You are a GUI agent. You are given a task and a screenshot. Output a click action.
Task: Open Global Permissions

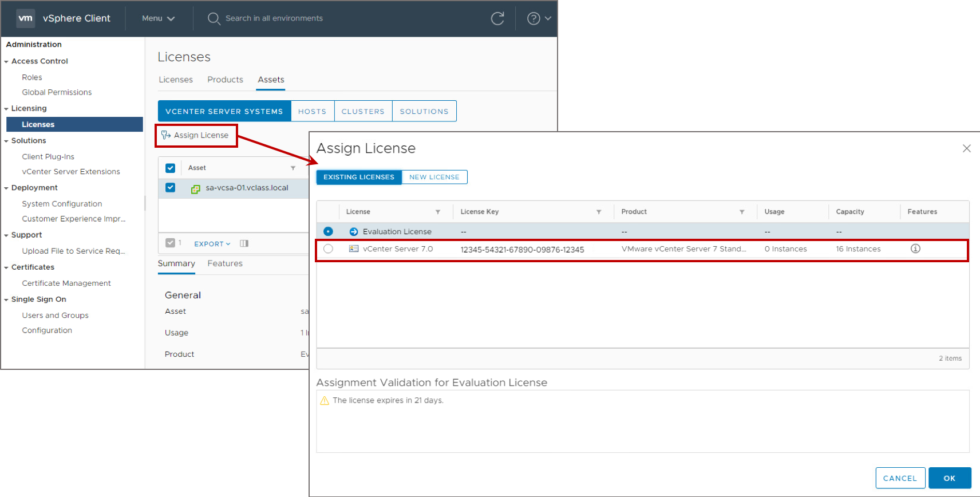(x=57, y=92)
